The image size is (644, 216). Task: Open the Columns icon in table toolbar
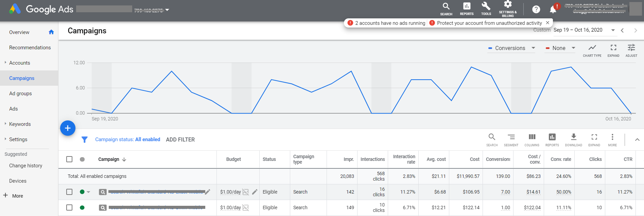532,139
